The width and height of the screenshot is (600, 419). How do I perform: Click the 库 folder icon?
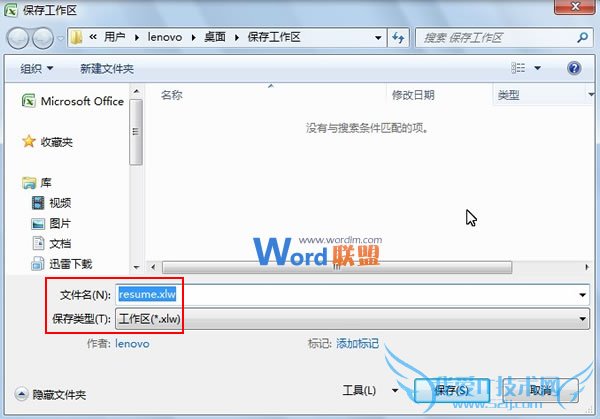coord(29,183)
